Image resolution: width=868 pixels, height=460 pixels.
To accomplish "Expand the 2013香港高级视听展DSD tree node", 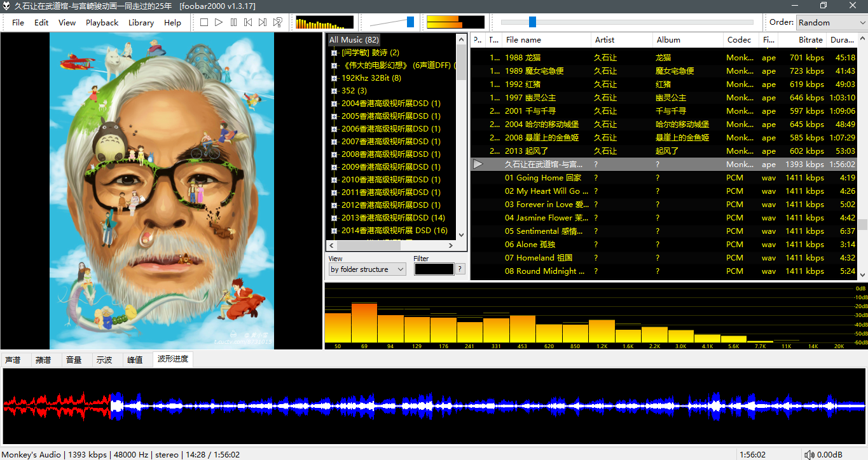I will click(334, 218).
